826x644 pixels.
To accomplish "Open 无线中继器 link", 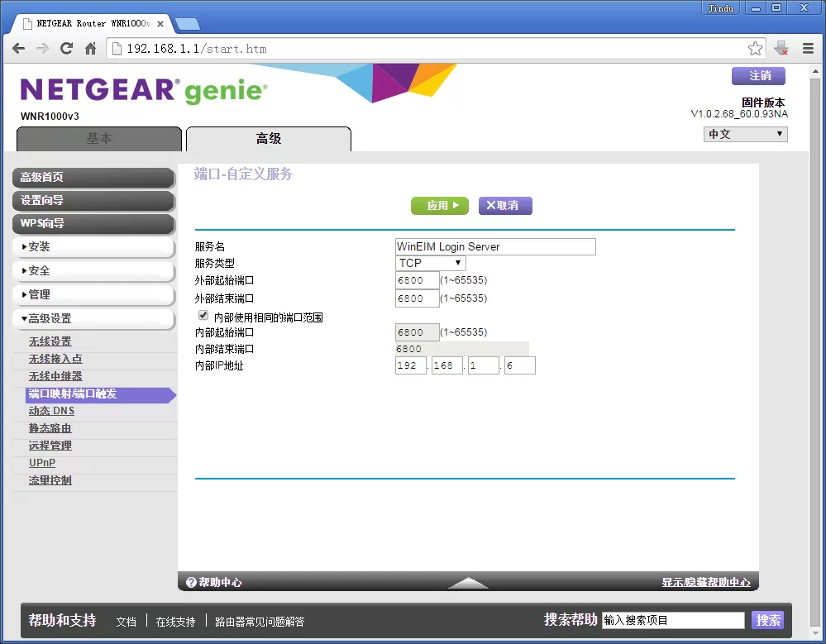I will pyautogui.click(x=55, y=376).
